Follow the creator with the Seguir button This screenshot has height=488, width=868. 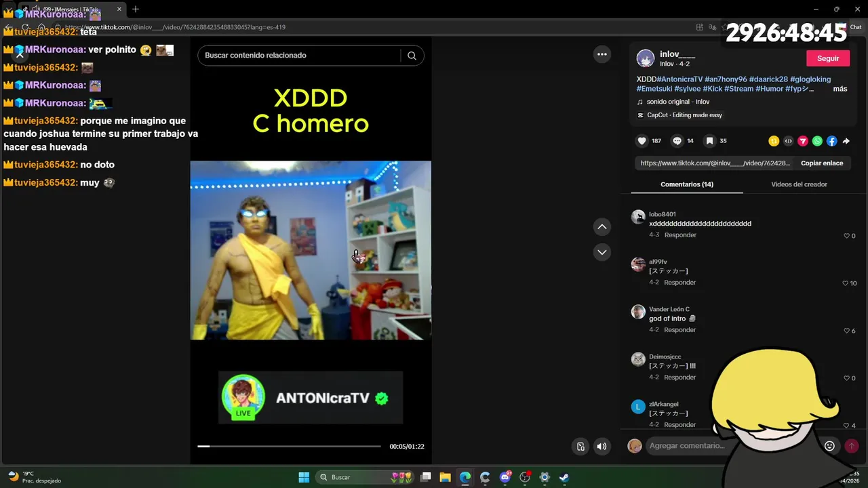coord(828,58)
